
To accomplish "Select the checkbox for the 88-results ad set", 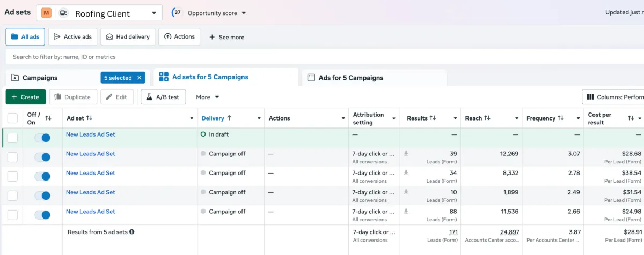I will click(12, 215).
